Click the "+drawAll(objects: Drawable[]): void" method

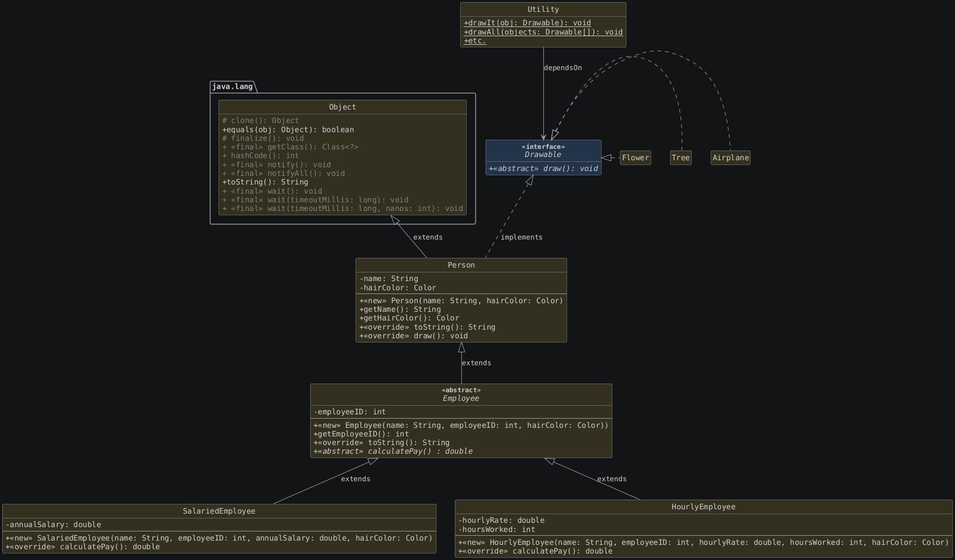pos(543,32)
